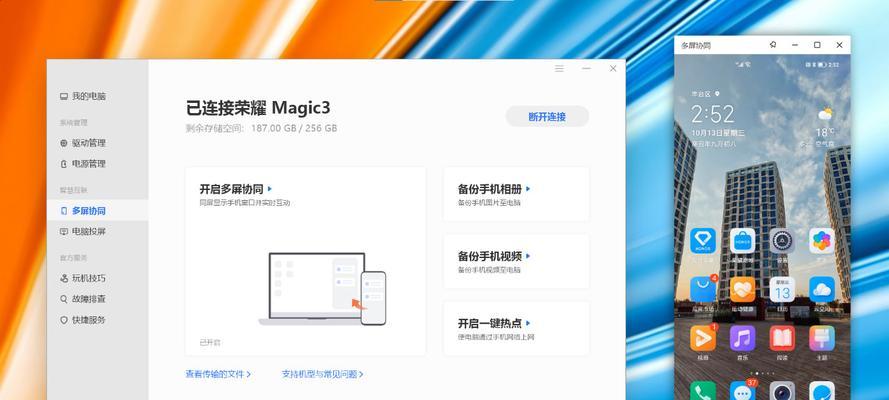Open the Settings app on the phone
Viewport: 889px width, 400px height.
coord(782,241)
